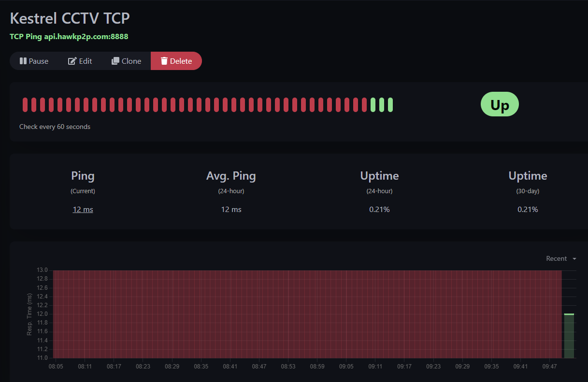Click the pause icon in Pause button
The image size is (588, 382).
(23, 61)
